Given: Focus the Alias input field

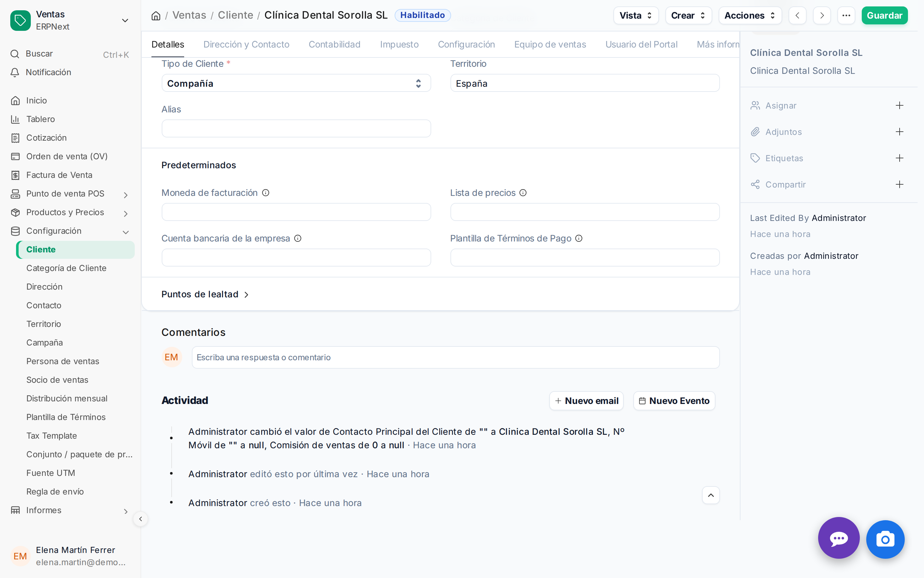Looking at the screenshot, I should [x=296, y=128].
